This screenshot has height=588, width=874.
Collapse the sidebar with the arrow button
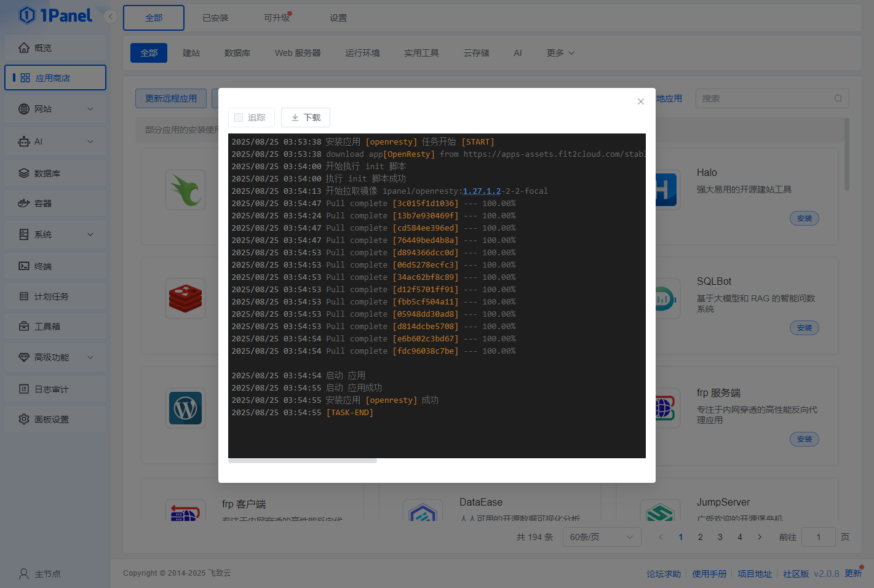click(111, 17)
